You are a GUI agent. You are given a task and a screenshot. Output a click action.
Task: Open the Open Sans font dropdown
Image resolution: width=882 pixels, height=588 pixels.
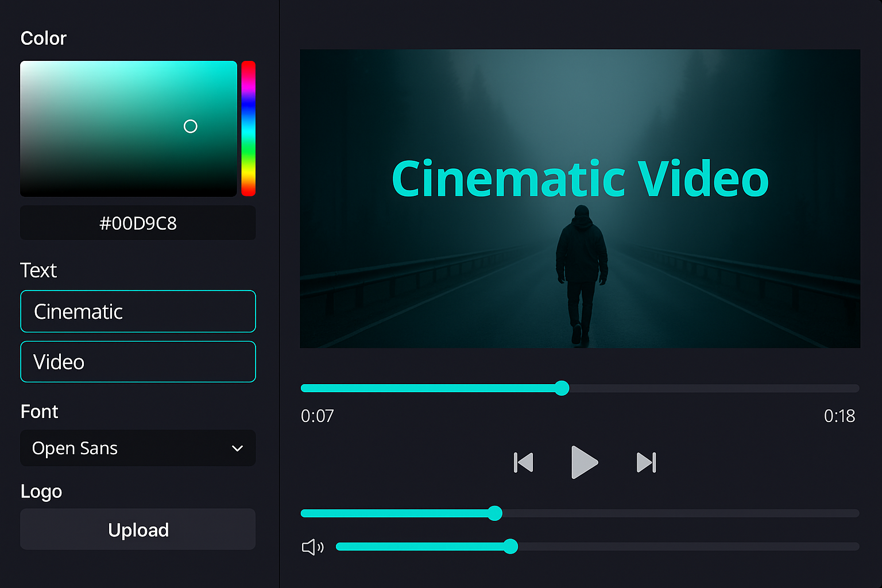pyautogui.click(x=138, y=448)
